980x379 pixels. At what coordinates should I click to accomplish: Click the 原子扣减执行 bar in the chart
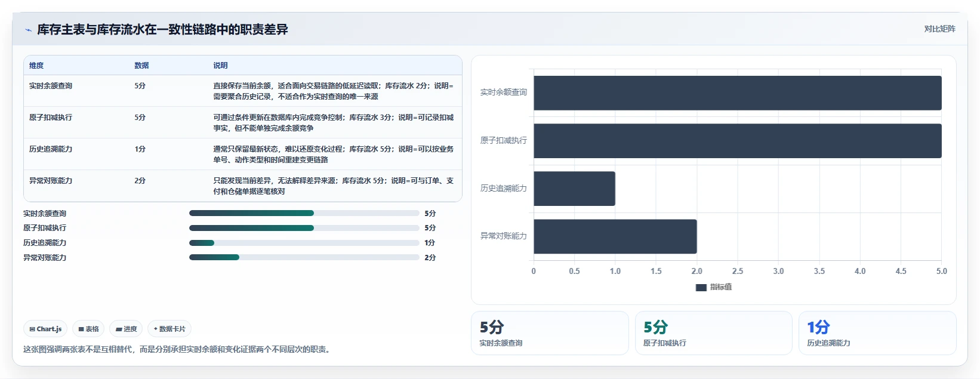pos(738,141)
